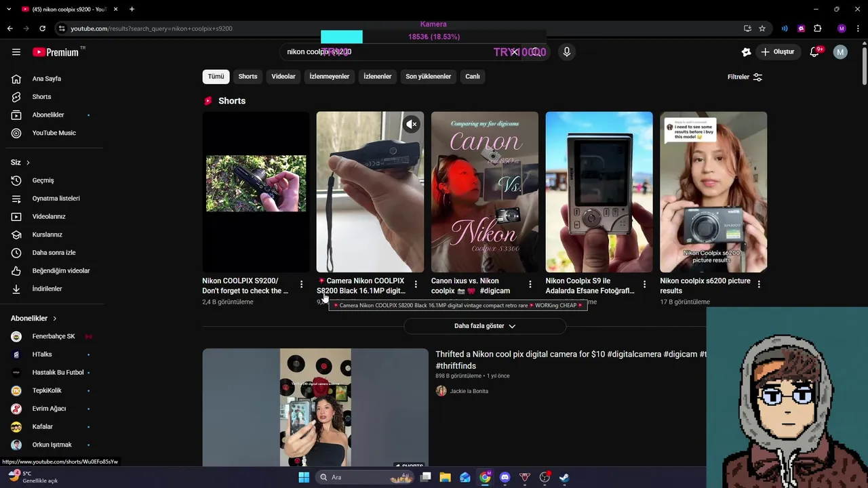Viewport: 868px width, 488px height.
Task: Open Canon vs Nikon short thumbnail
Action: 485,192
